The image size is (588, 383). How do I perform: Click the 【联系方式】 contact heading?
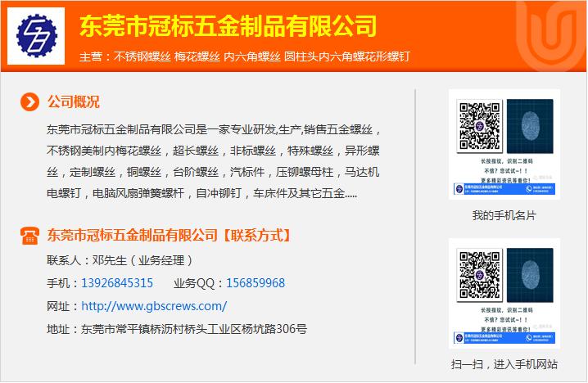click(256, 236)
